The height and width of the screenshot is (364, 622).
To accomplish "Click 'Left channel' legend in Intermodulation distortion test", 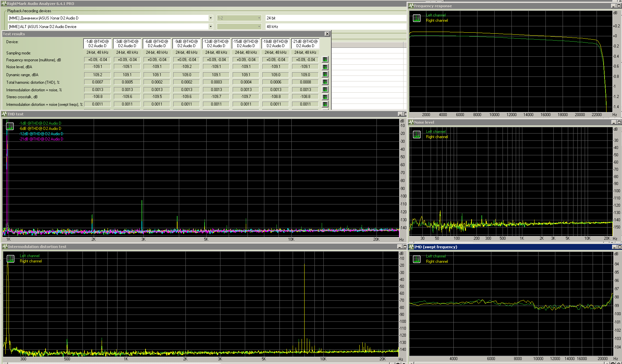I will [x=30, y=256].
